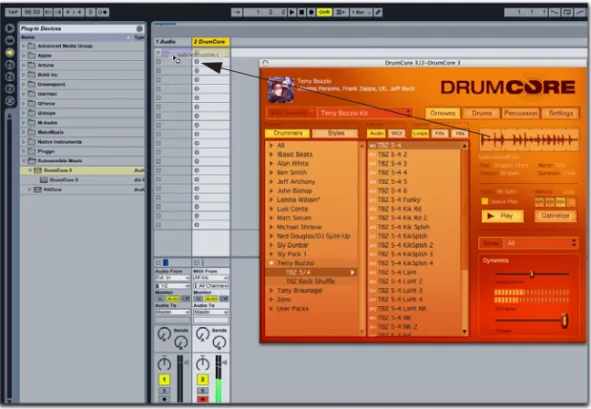
Task: Set DrumCore track monitor to Off
Action: pyautogui.click(x=224, y=299)
